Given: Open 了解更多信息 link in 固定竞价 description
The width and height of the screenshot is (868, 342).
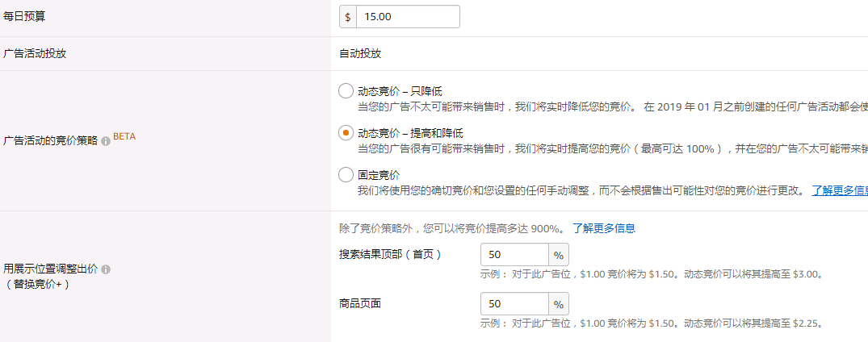Looking at the screenshot, I should [840, 191].
